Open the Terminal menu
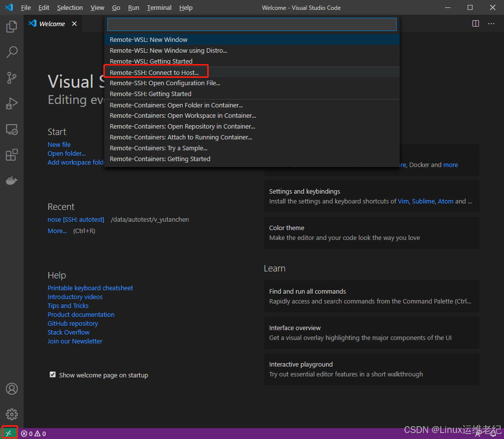 [159, 7]
